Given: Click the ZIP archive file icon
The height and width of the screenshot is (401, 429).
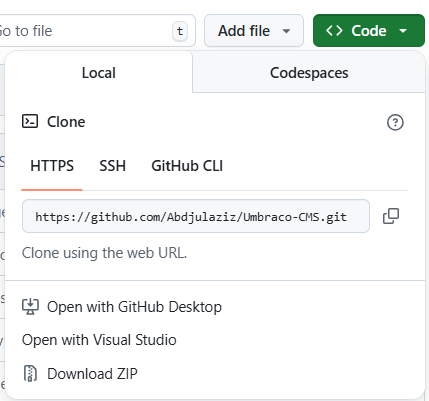Looking at the screenshot, I should pos(30,373).
